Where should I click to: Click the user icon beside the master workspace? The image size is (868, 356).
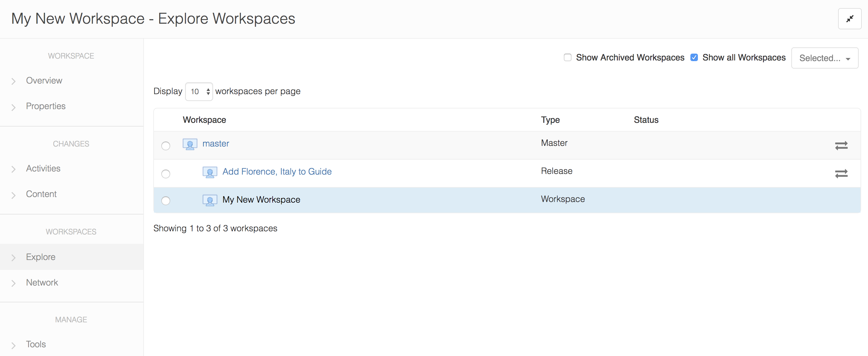190,144
